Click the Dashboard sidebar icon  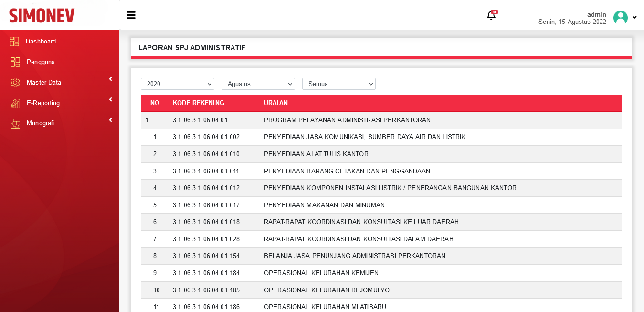click(14, 42)
